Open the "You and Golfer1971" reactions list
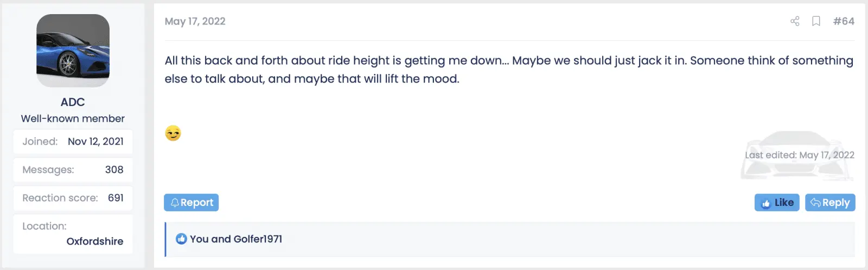Image resolution: width=868 pixels, height=270 pixels. pyautogui.click(x=236, y=239)
